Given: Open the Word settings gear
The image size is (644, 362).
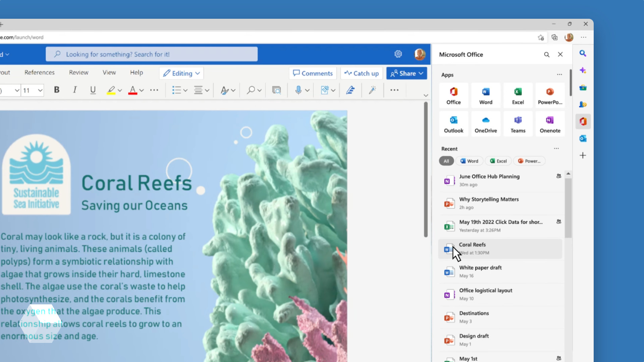Looking at the screenshot, I should 398,54.
